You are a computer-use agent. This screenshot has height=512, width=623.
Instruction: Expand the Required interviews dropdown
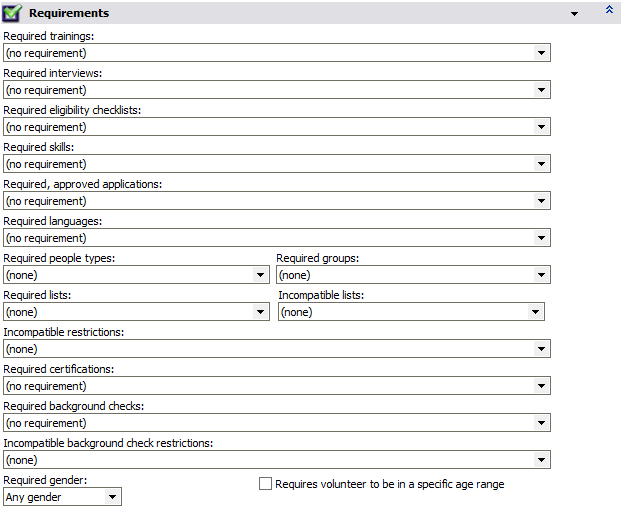pos(541,90)
